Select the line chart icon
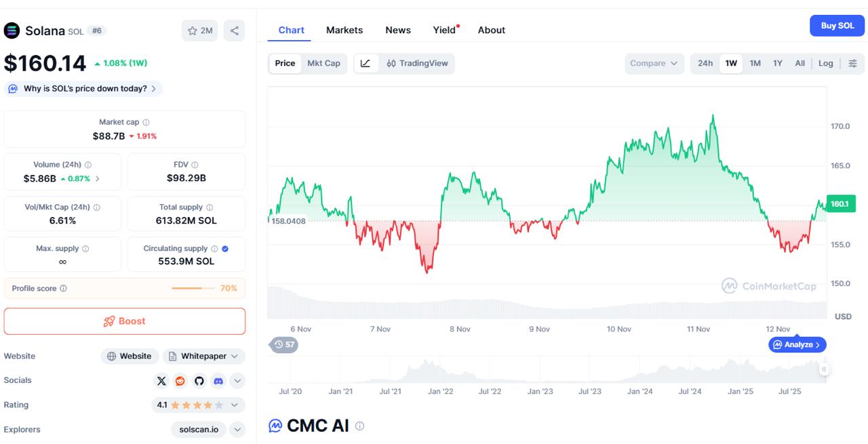 (x=366, y=63)
